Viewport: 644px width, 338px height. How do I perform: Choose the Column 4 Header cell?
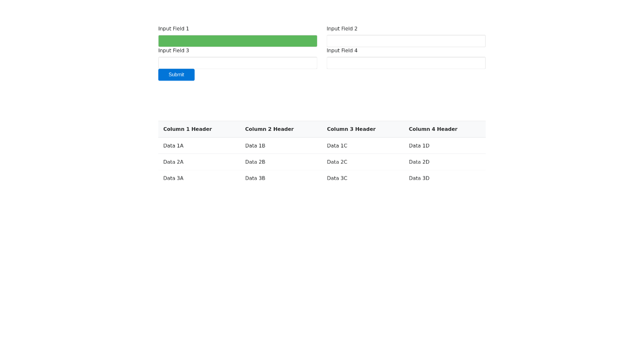(433, 129)
